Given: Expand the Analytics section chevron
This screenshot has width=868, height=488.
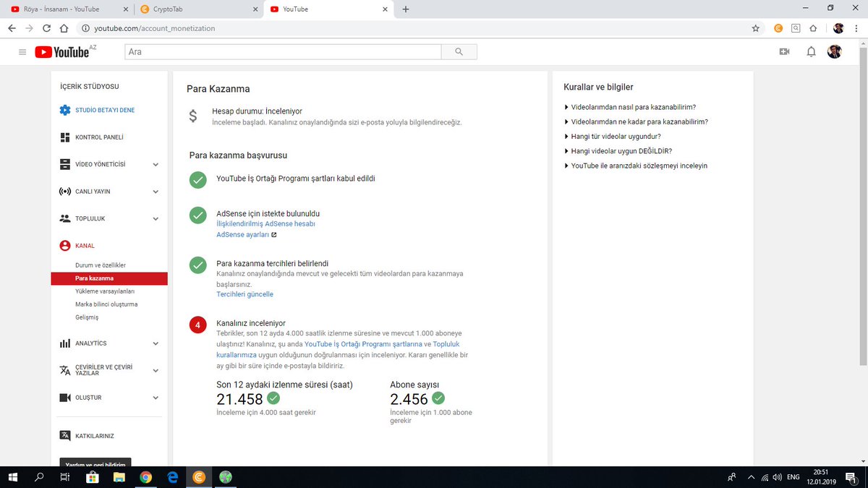Looking at the screenshot, I should [156, 343].
